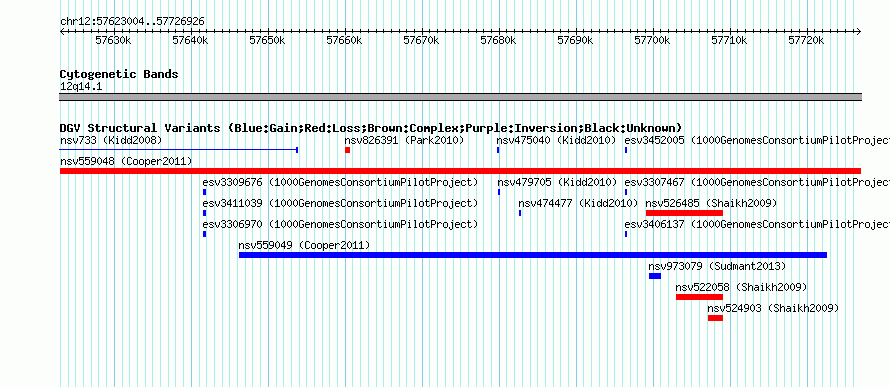Viewport: 890px width, 387px height.
Task: Click the nsv559048 (Cooper2011) label
Action: coord(126,162)
